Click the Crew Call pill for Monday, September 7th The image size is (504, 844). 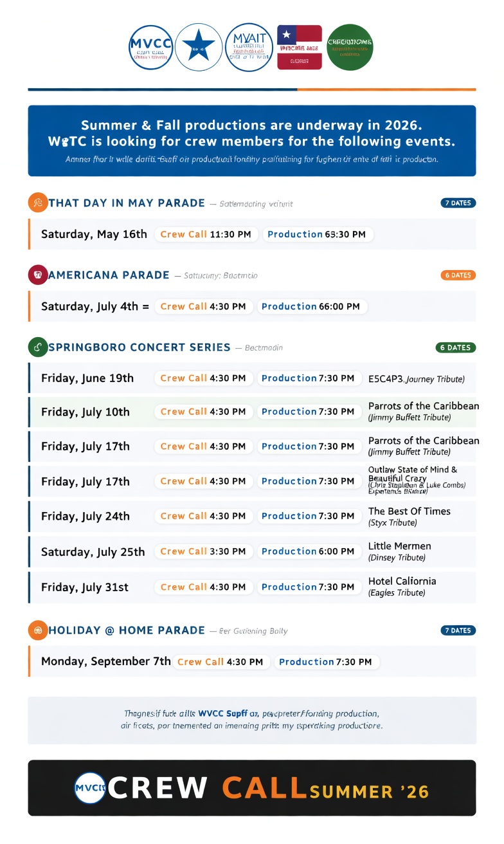[220, 661]
